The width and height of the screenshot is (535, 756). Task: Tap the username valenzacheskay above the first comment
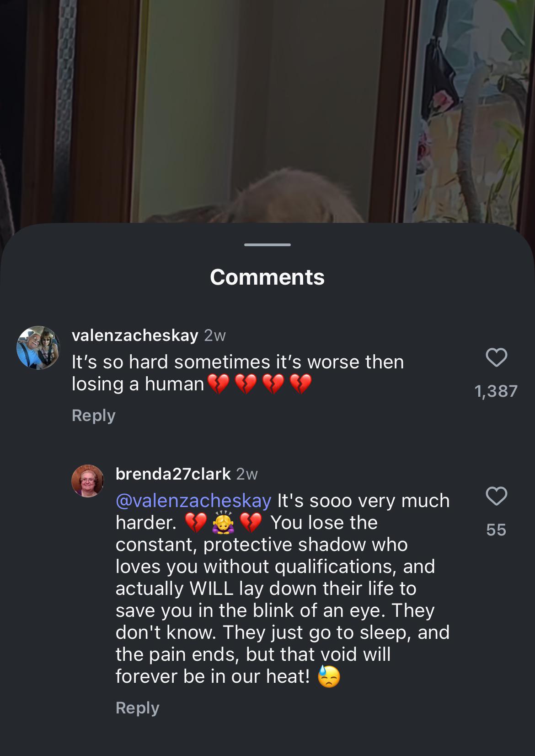pyautogui.click(x=135, y=335)
